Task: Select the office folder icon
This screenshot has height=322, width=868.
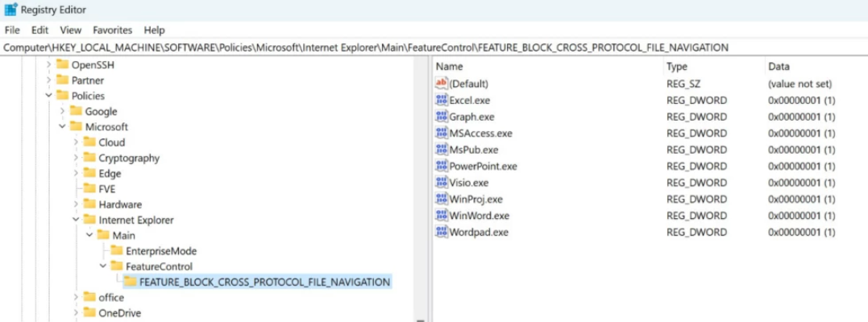Action: click(x=89, y=296)
